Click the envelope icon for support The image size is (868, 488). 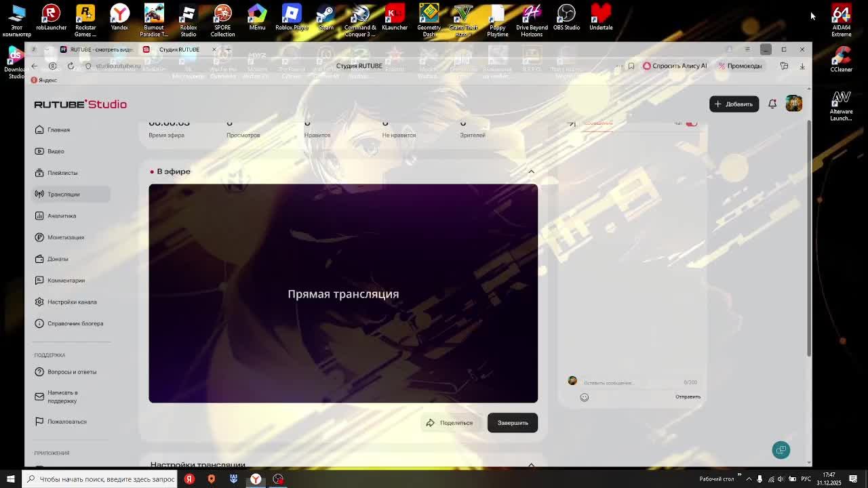pyautogui.click(x=39, y=396)
